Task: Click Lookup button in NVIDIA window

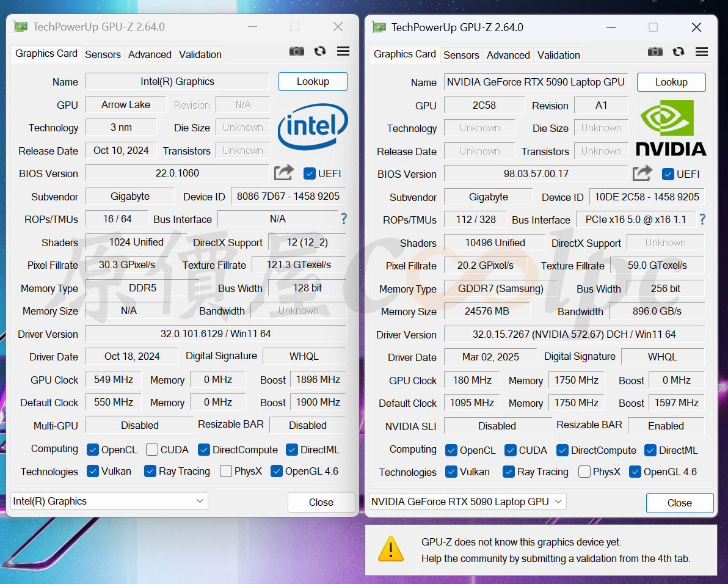Action: point(671,82)
